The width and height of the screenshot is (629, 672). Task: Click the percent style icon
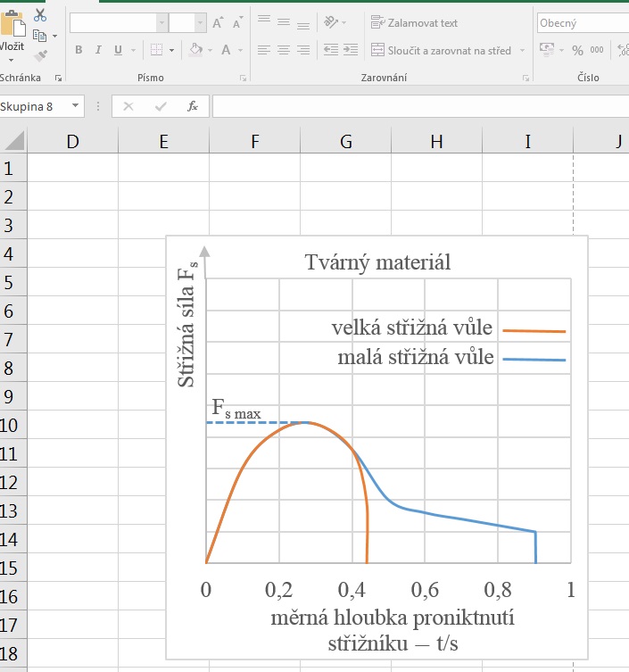(x=577, y=50)
